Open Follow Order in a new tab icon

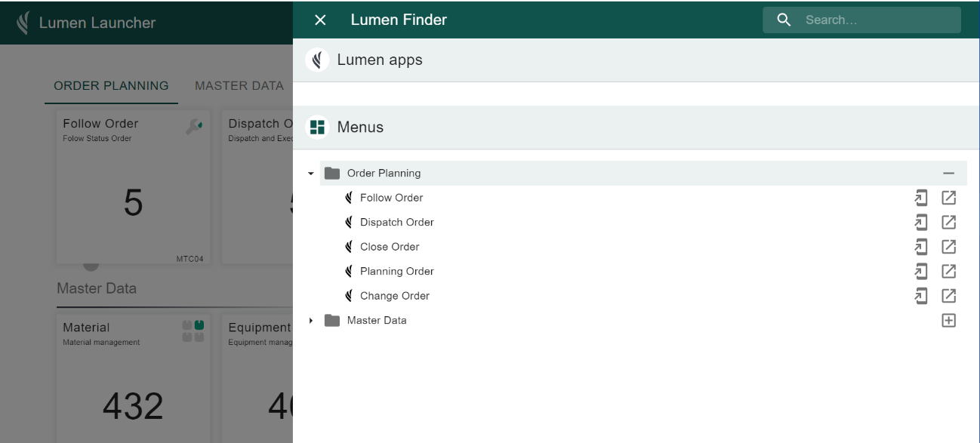click(948, 198)
